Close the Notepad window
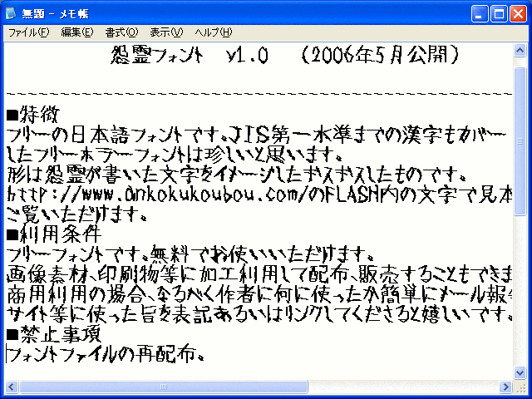 click(518, 14)
